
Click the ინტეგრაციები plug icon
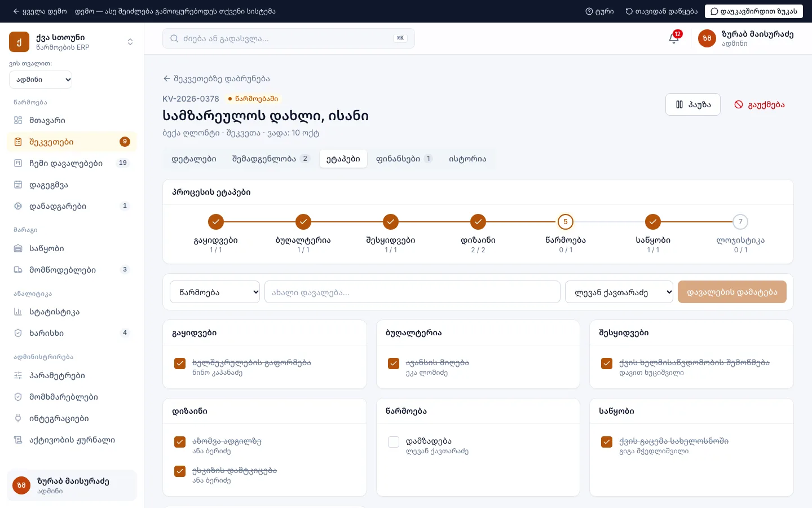[18, 418]
